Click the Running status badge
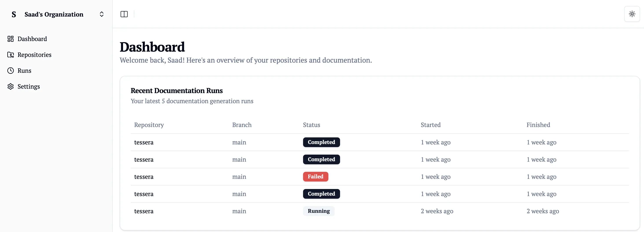Viewport: 644px width, 232px height. 318,211
